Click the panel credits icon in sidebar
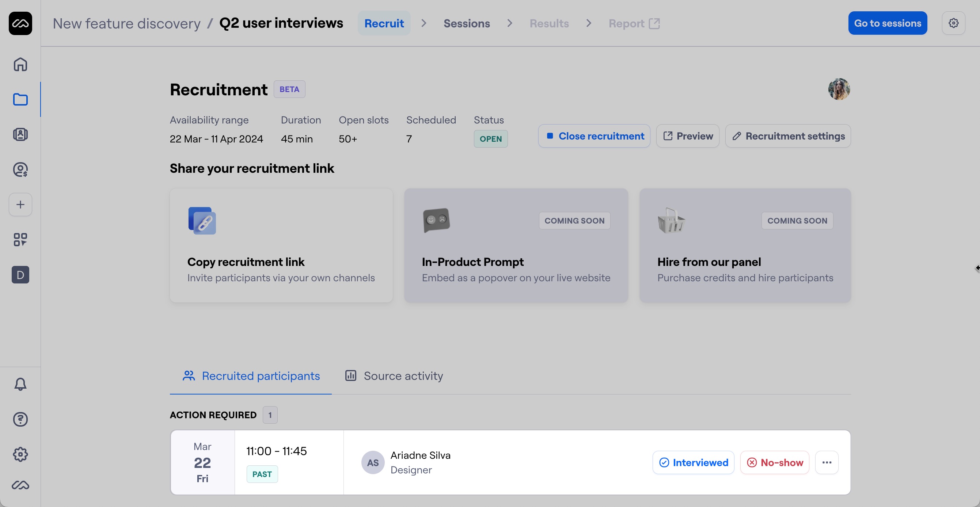 20,169
